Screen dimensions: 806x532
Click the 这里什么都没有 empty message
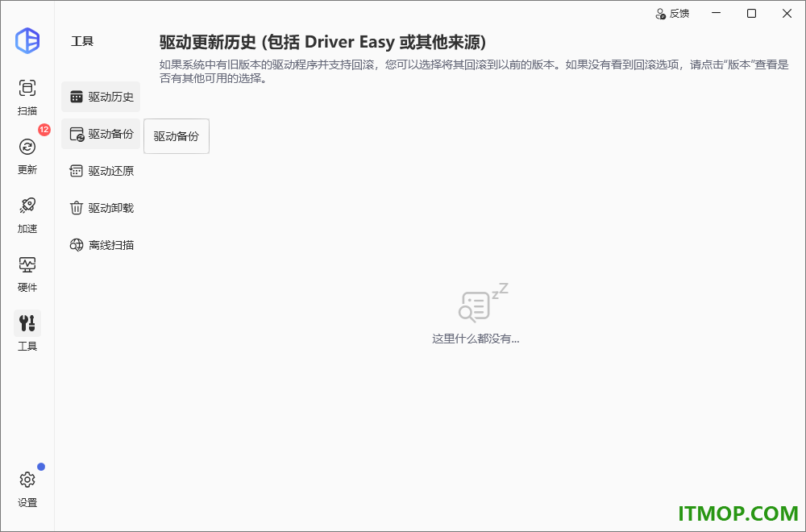(476, 339)
